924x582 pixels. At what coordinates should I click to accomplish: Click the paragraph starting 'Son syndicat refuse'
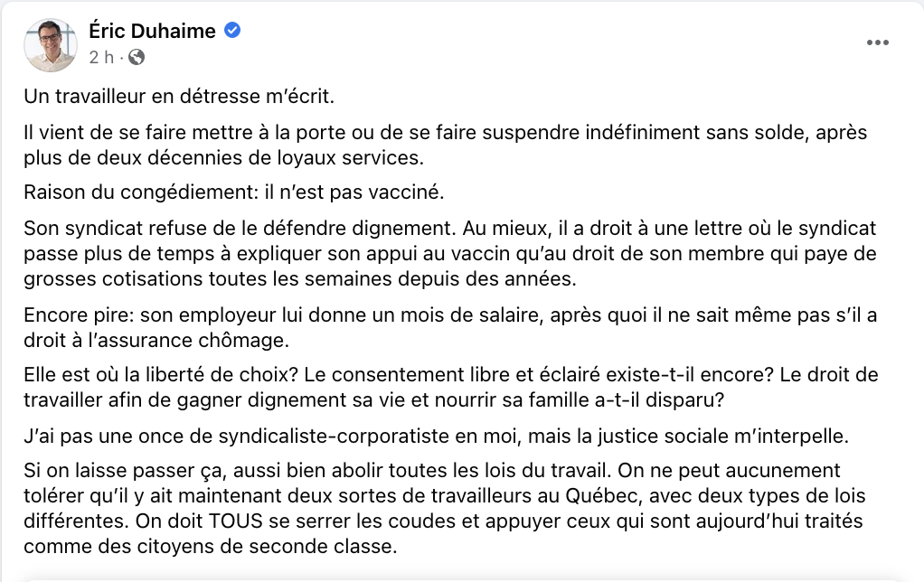[450, 253]
